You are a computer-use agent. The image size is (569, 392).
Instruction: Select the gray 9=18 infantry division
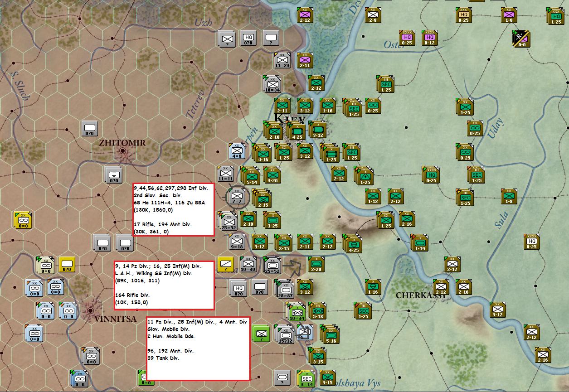[237, 242]
